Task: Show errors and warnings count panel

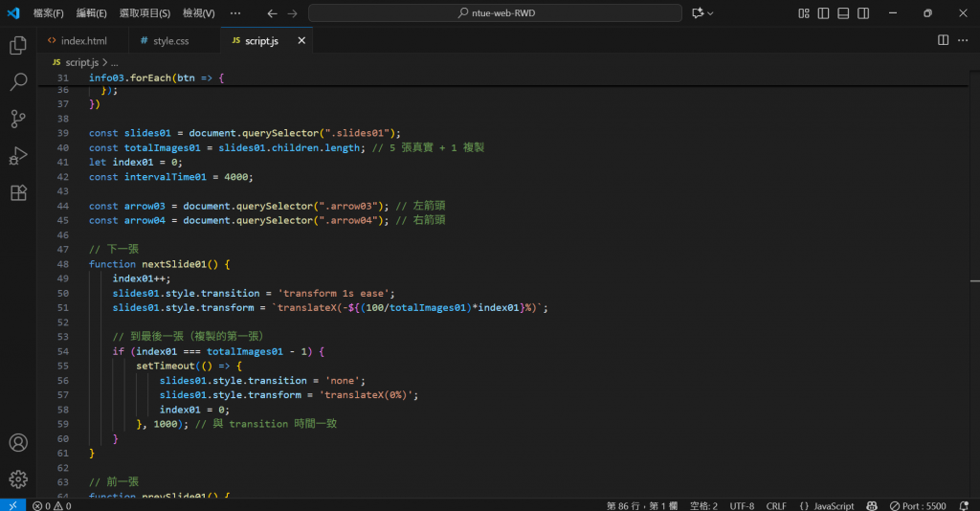Action: [52, 505]
